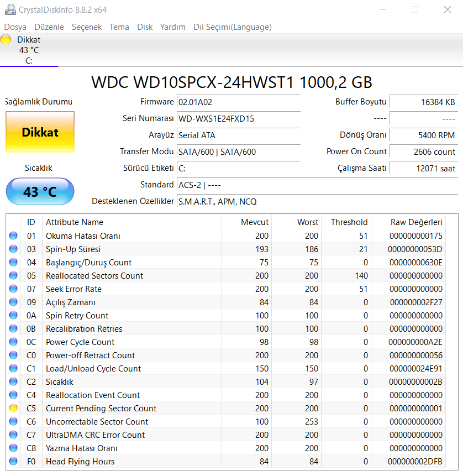Screen dimensions: 463x476
Task: Click status icon for Seek Error Rate row
Action: 13,289
